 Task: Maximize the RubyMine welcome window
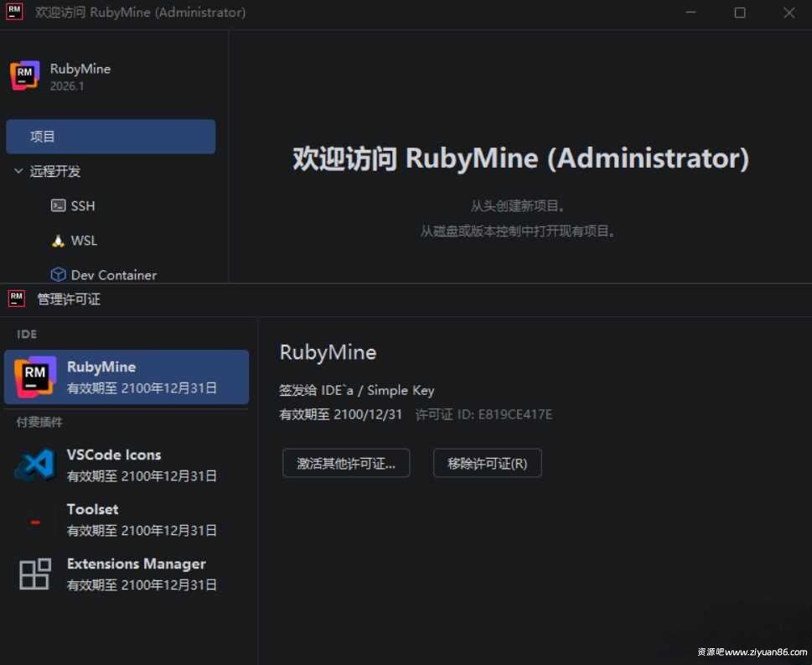[x=740, y=13]
